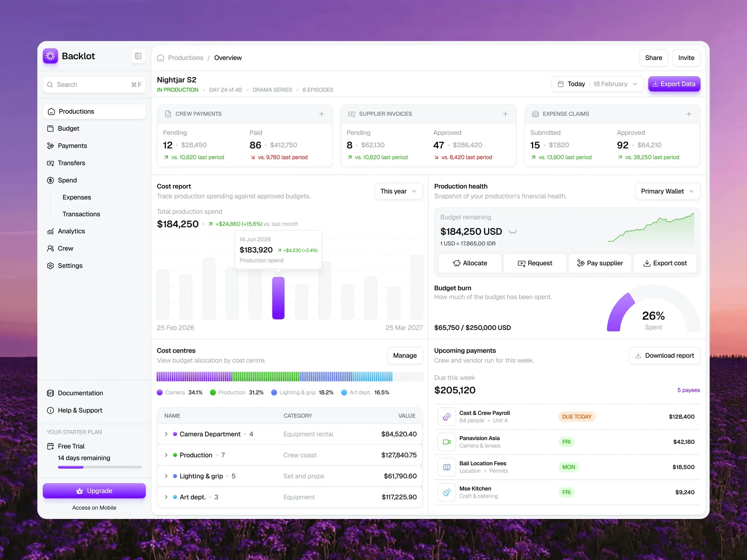Click the Download report button
Screen dimensions: 747x560
pos(665,356)
